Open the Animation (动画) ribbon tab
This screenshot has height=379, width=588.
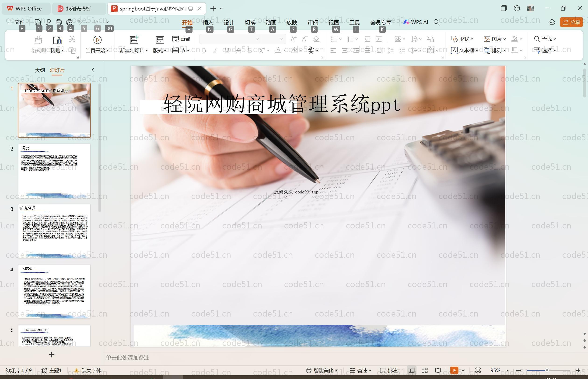pyautogui.click(x=271, y=22)
